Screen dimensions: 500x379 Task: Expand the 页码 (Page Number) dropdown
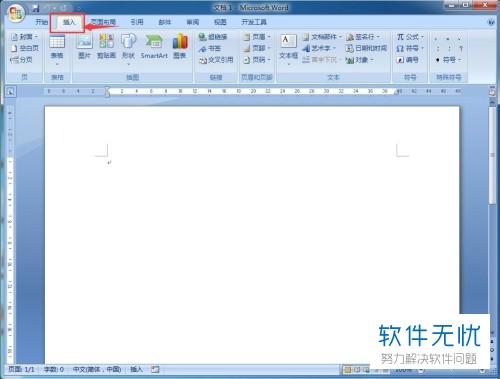(257, 60)
